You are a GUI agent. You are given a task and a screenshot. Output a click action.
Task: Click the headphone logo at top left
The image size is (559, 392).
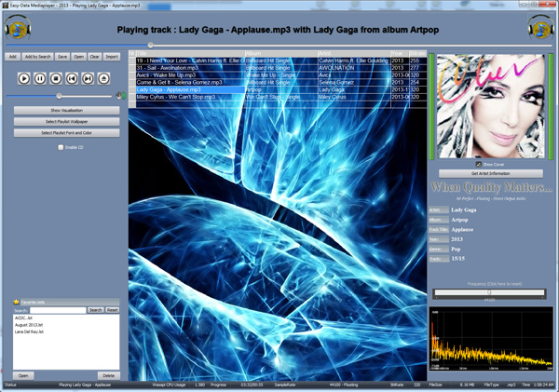(18, 27)
